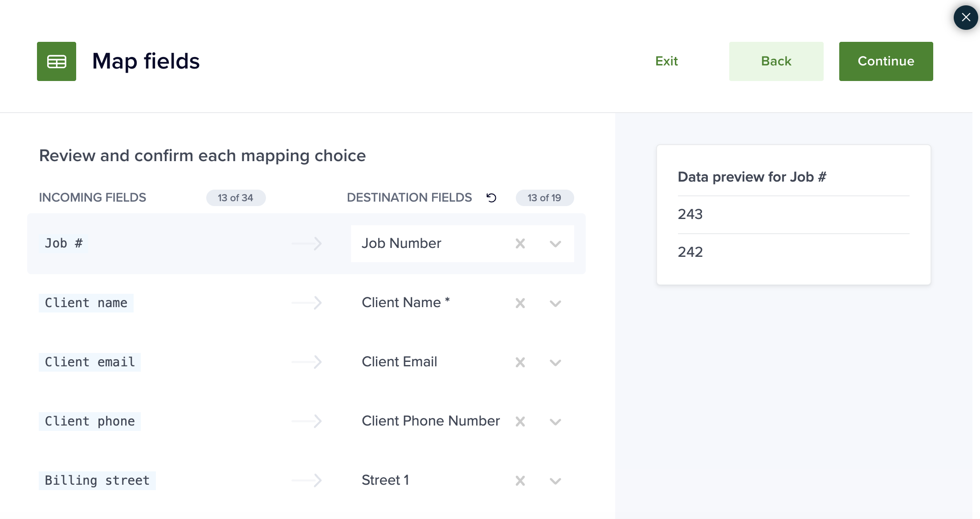Remove the Client Phone Number mapping
This screenshot has width=980, height=519.
[520, 422]
